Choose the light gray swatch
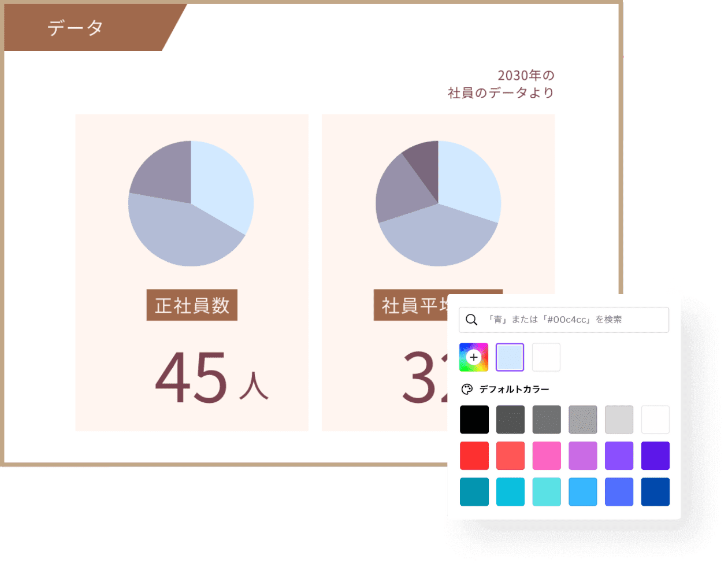This screenshot has height=567, width=728. (619, 419)
